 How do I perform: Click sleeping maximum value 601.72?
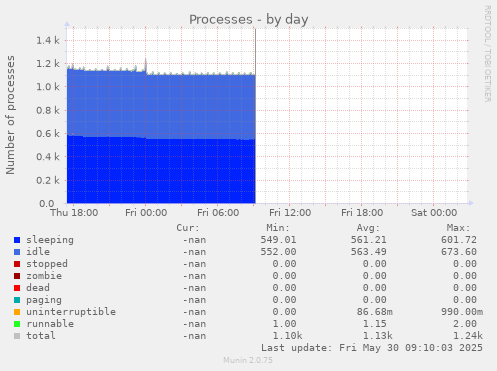[x=459, y=240]
